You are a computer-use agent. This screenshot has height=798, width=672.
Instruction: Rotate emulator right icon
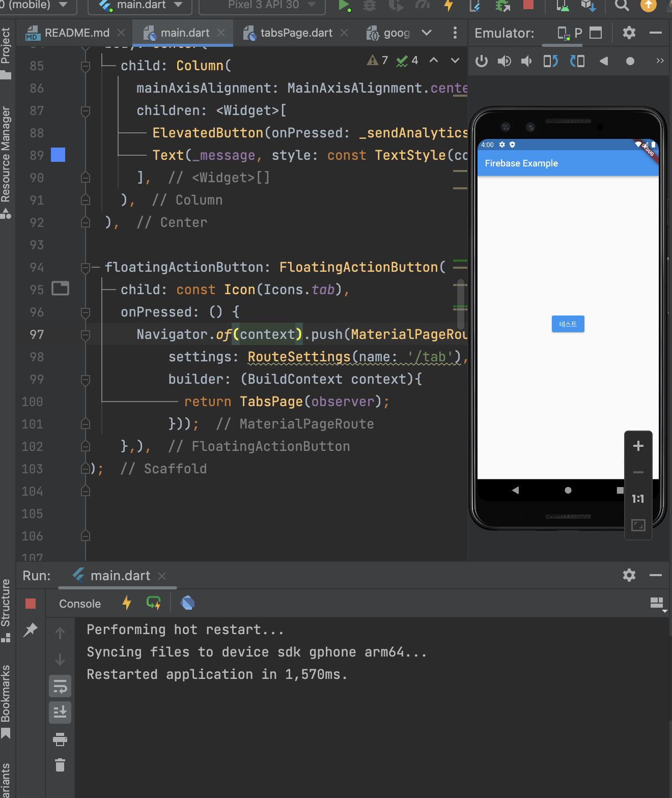(577, 62)
